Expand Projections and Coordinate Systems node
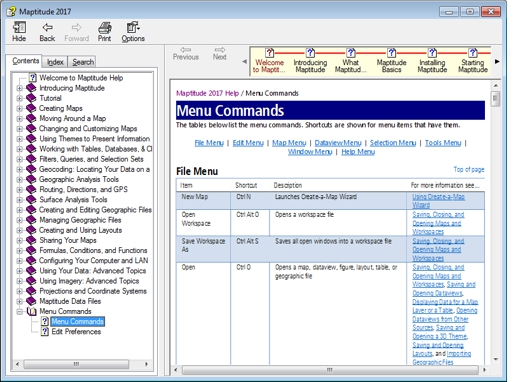 point(19,291)
